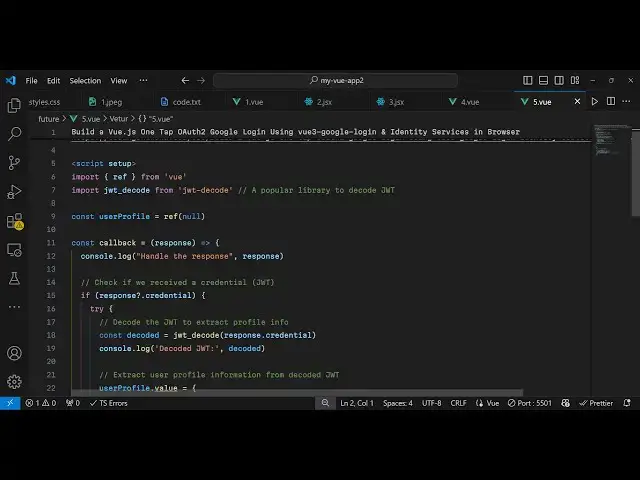Click Ln 2, Col 1 cursor position
This screenshot has height=480, width=640.
357,403
